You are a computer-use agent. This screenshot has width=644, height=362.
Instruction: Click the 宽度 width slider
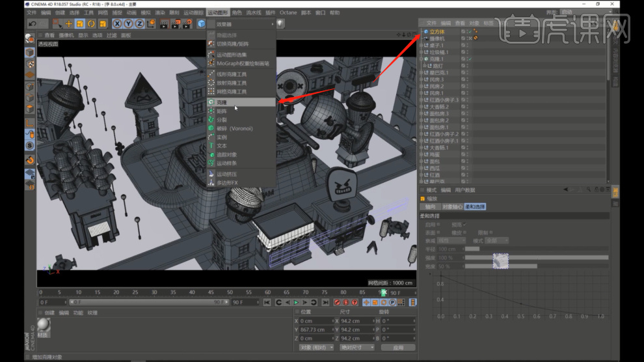click(537, 266)
